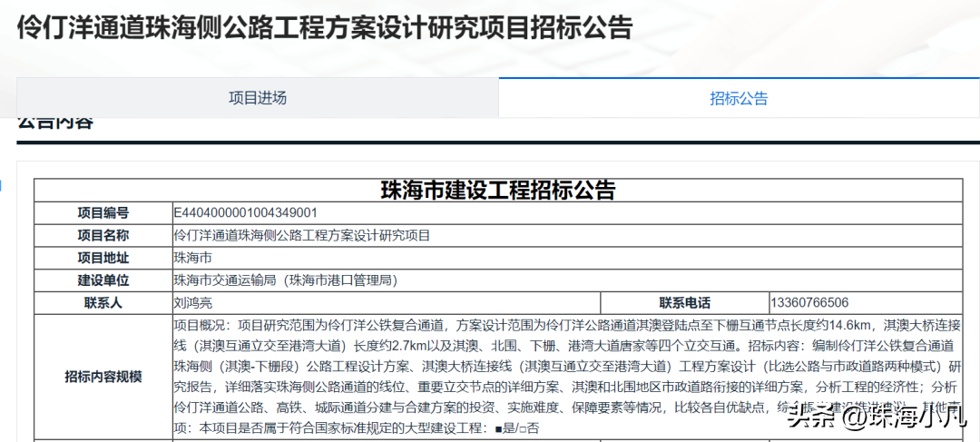Click project name value 伶仃洋通道珠海侧公路工程方案设计研究项目
Image resolution: width=980 pixels, height=442 pixels.
click(x=302, y=236)
